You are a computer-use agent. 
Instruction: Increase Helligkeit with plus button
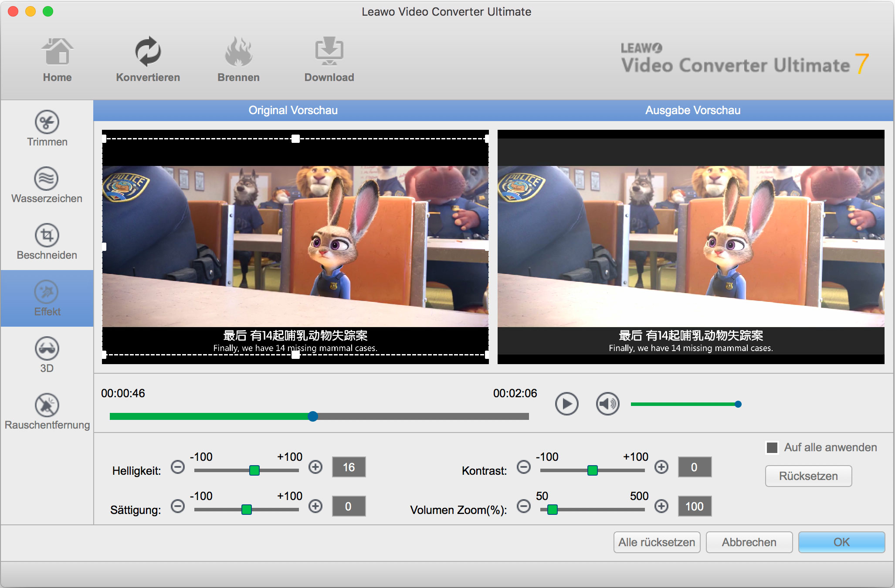point(315,467)
